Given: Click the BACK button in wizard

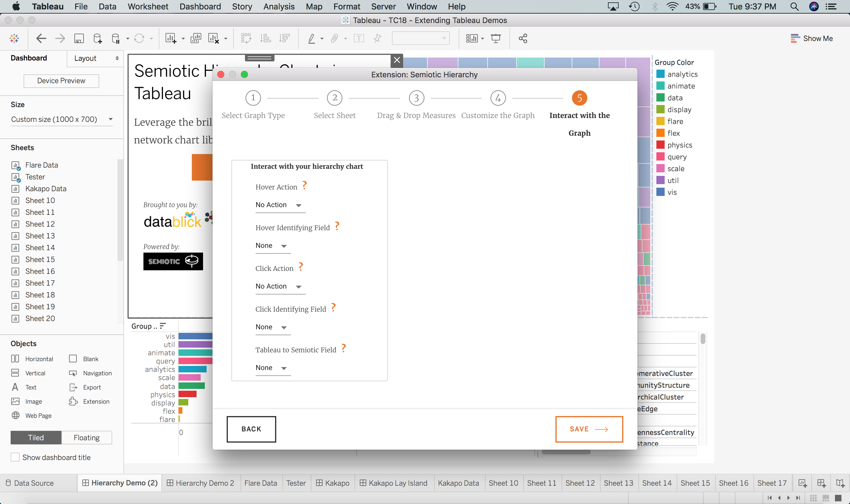Looking at the screenshot, I should pyautogui.click(x=251, y=428).
